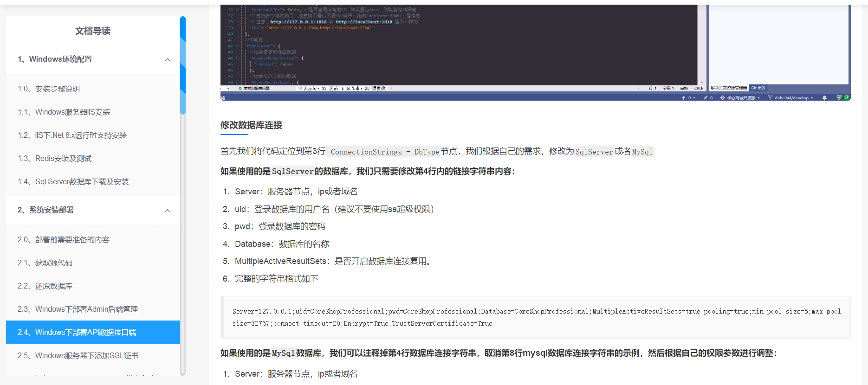
Task: Click the sidebar vertical scrollbar thumb
Action: point(183,65)
